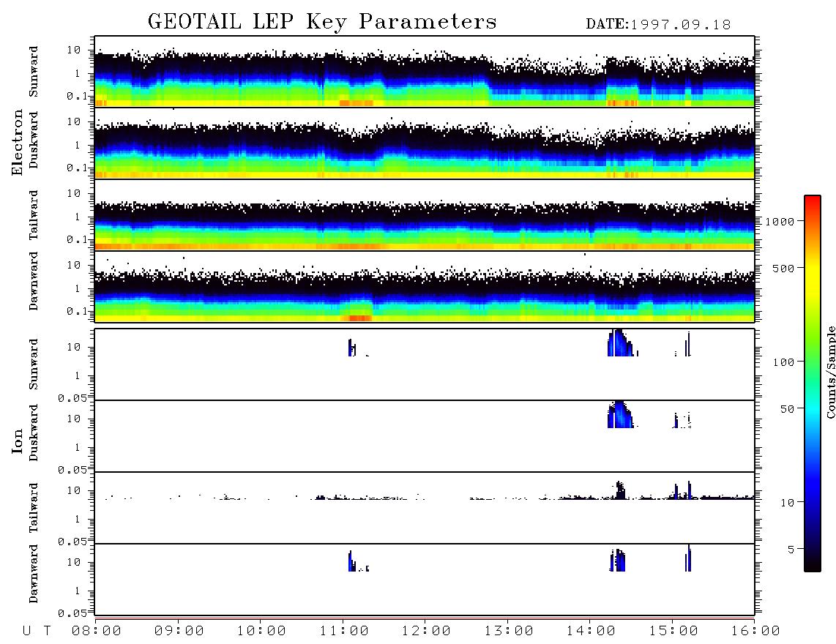Select the 14:00 time tick label

[x=591, y=631]
